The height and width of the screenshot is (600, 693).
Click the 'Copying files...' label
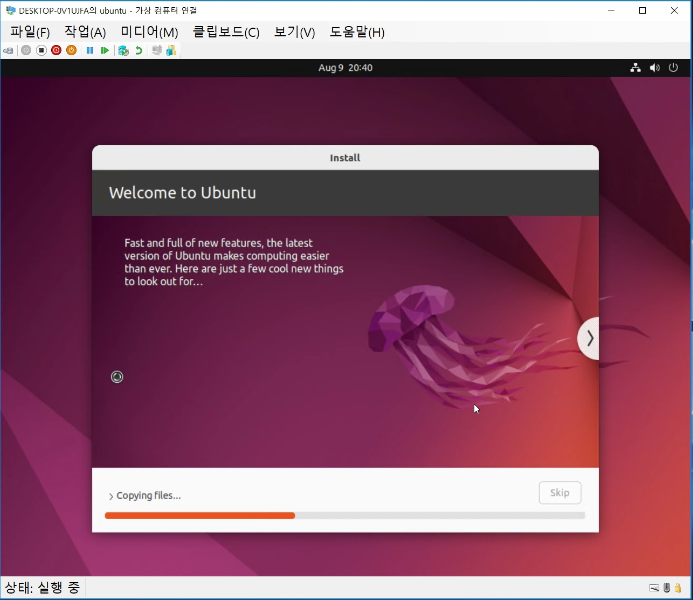pyautogui.click(x=148, y=496)
